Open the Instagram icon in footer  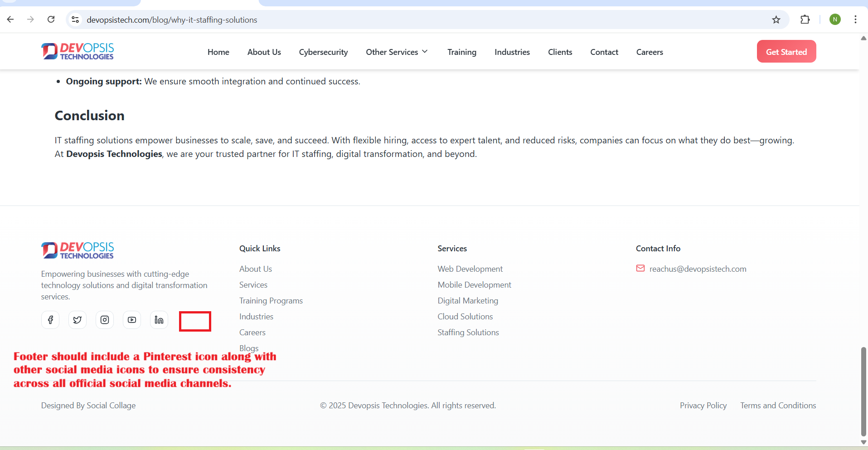[x=105, y=320]
